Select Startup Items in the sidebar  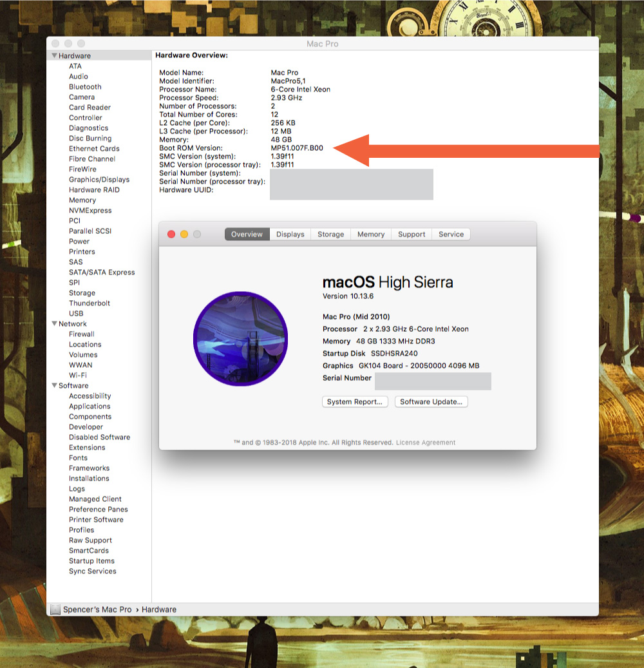coord(91,561)
